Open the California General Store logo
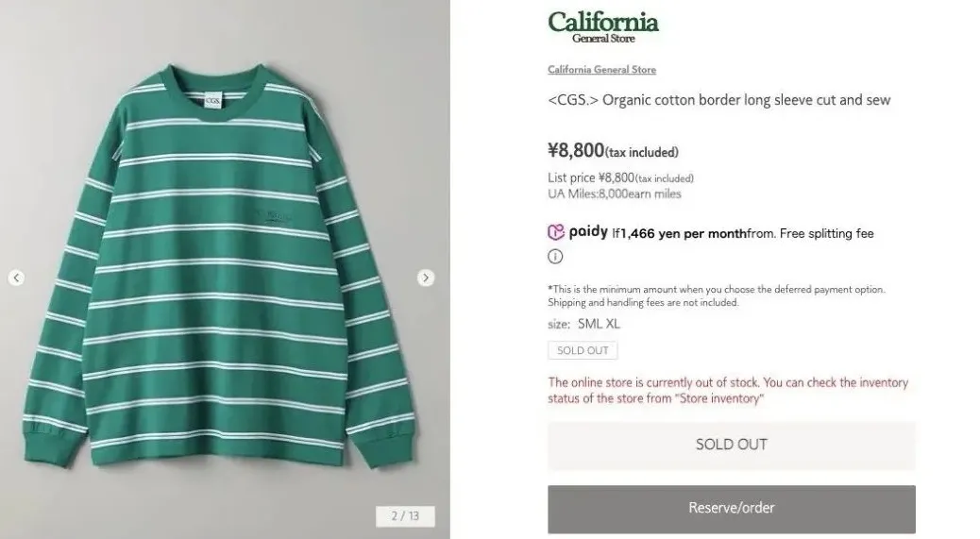980x539 pixels. 603,25
